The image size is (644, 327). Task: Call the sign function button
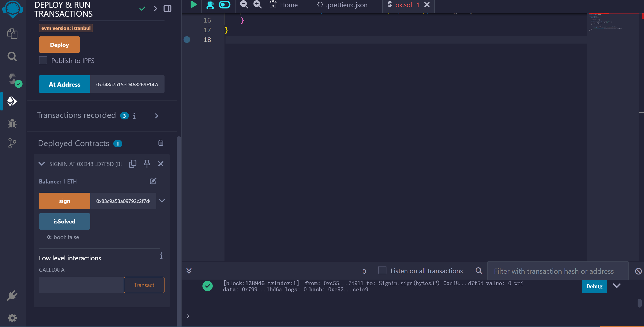(x=65, y=201)
